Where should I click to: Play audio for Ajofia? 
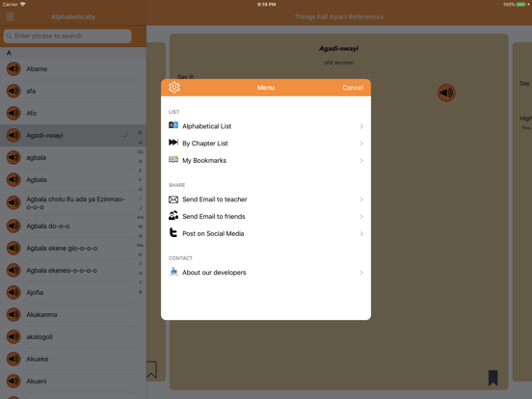[13, 292]
